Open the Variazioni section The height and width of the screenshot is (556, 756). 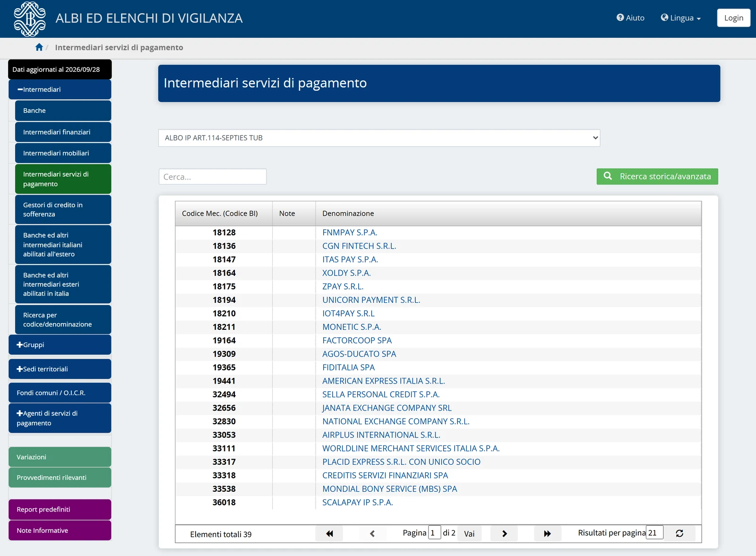[x=60, y=457]
